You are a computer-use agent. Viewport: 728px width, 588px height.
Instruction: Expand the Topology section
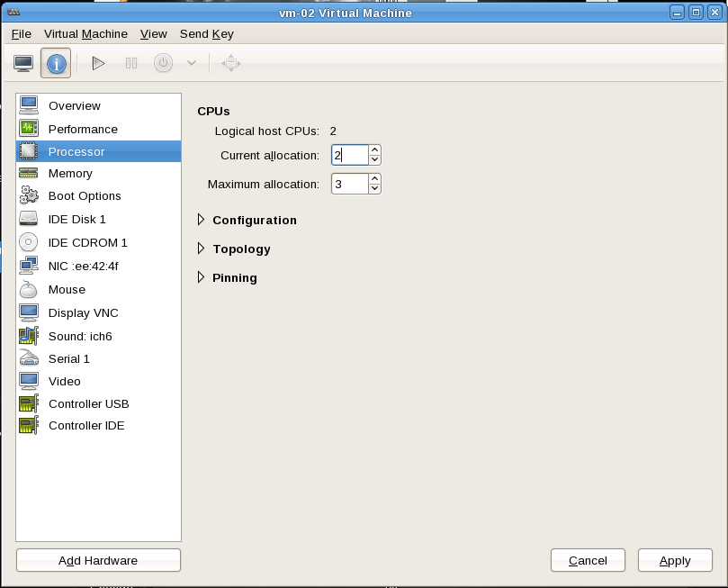(202, 249)
